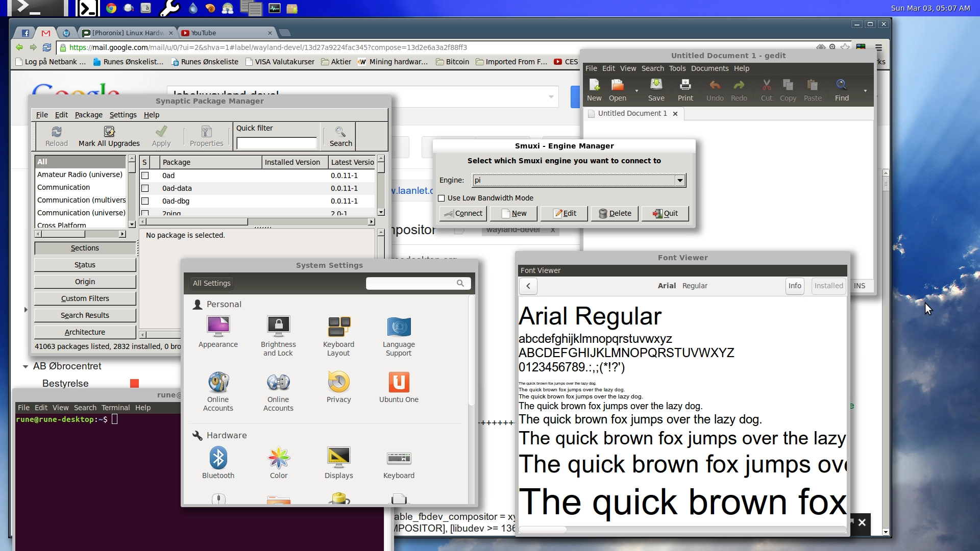The image size is (980, 551).
Task: Check the 0ad package checkbox
Action: tap(145, 176)
